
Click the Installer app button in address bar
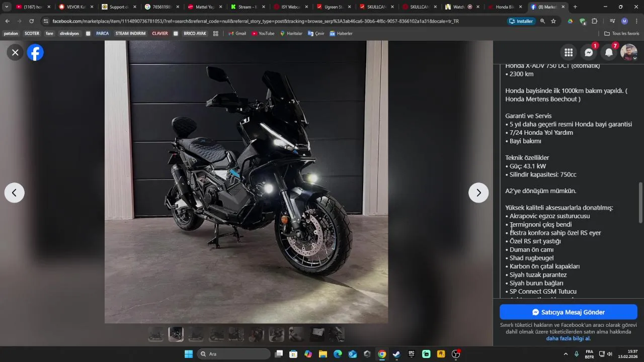pos(521,21)
